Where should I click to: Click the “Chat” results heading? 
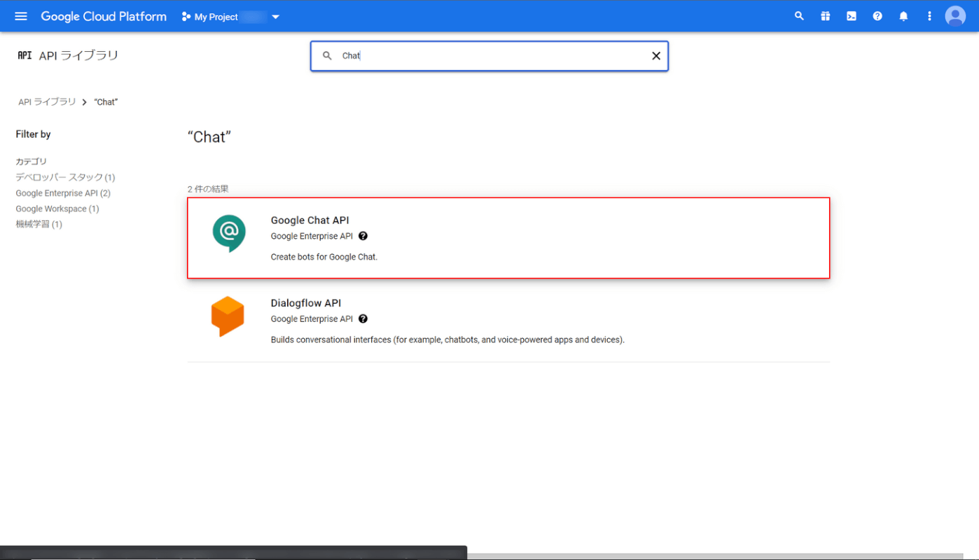tap(209, 137)
